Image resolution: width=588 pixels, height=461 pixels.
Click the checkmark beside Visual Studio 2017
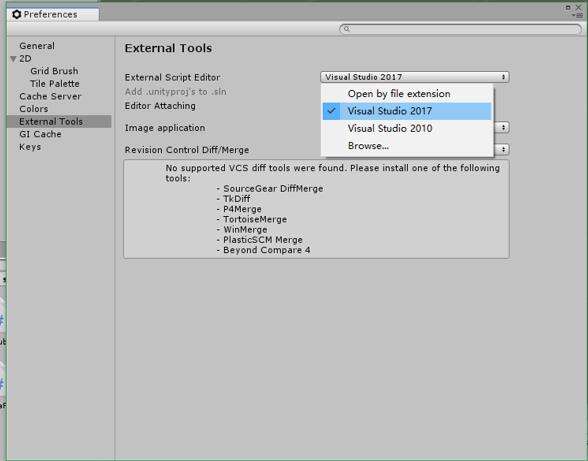click(x=332, y=111)
